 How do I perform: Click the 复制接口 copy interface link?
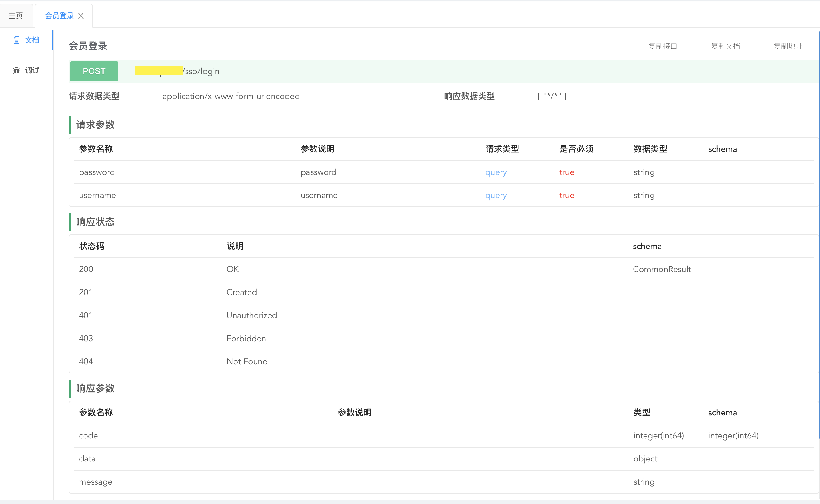(x=663, y=46)
